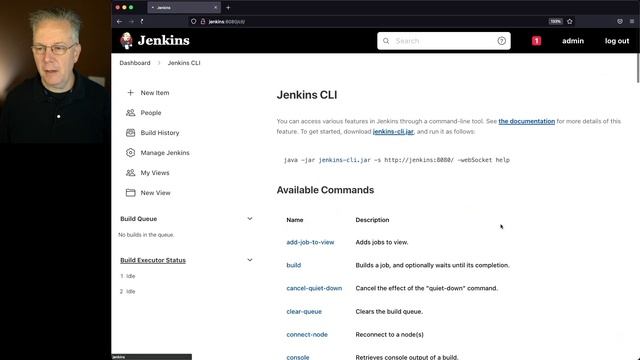Viewport: 640px width, 360px height.
Task: Collapse the Build Queue section
Action: pyautogui.click(x=250, y=219)
